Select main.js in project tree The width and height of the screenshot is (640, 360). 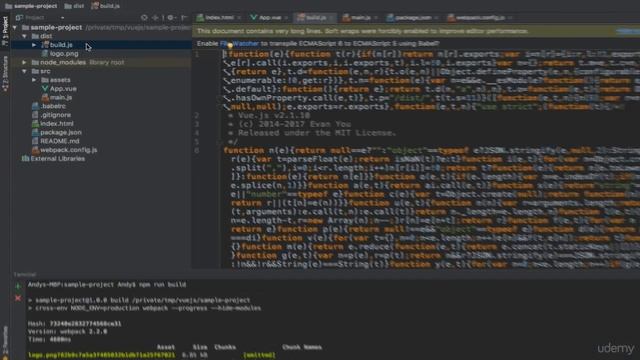[x=61, y=98]
